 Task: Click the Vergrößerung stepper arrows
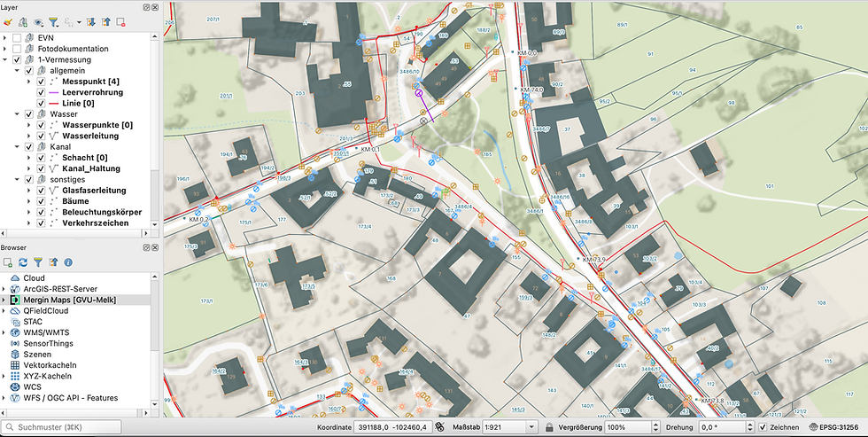tap(656, 427)
